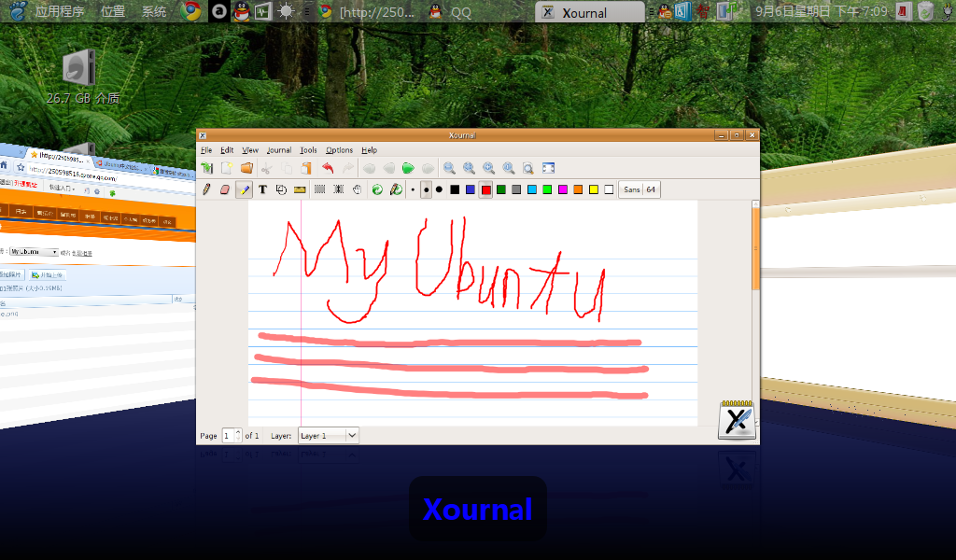
Task: Set medium line thickness
Action: (x=426, y=189)
